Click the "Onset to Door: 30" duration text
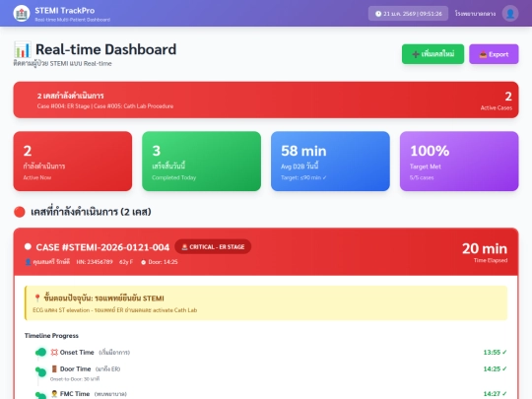The image size is (532, 399). pyautogui.click(x=75, y=379)
